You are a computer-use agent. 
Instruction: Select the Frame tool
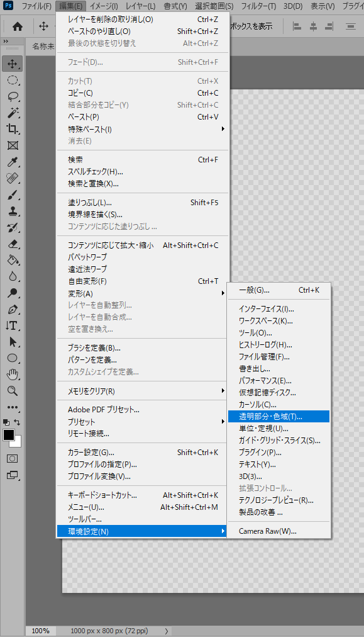tap(13, 145)
